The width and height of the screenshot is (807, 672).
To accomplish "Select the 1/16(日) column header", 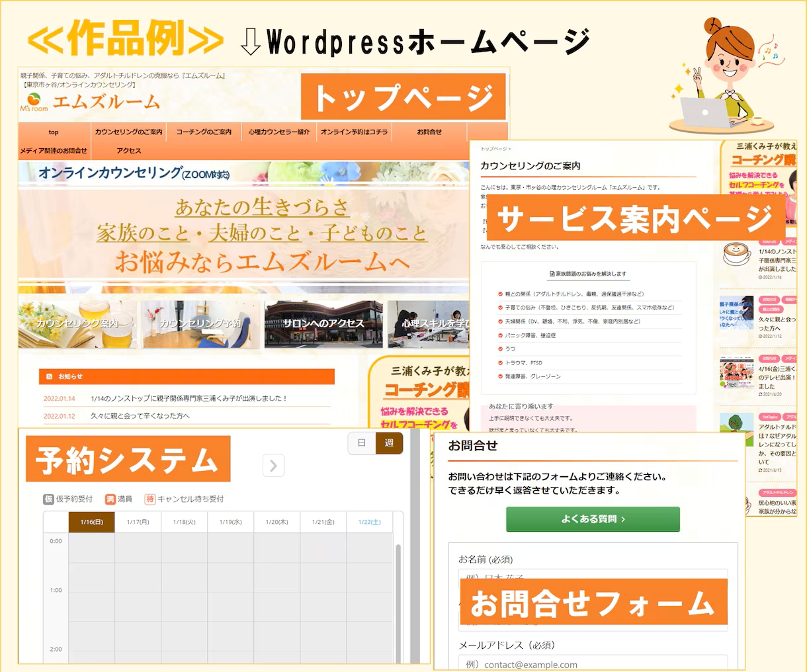I will click(x=92, y=522).
